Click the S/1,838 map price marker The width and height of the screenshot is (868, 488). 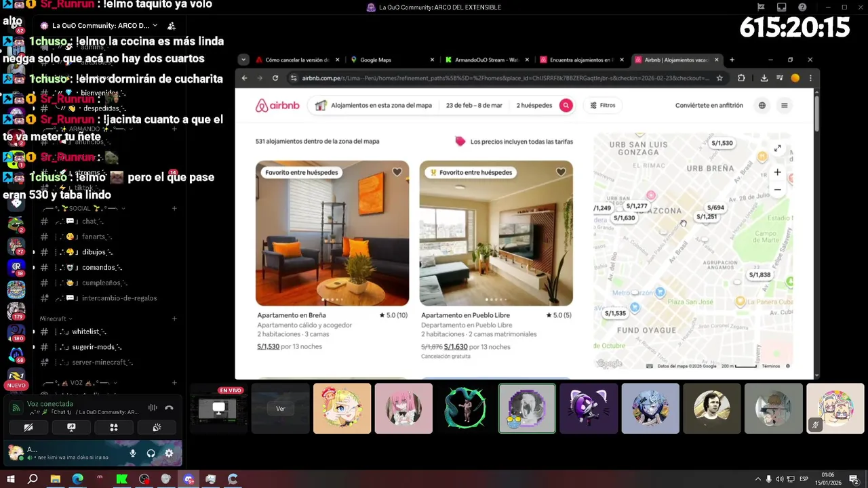click(759, 274)
